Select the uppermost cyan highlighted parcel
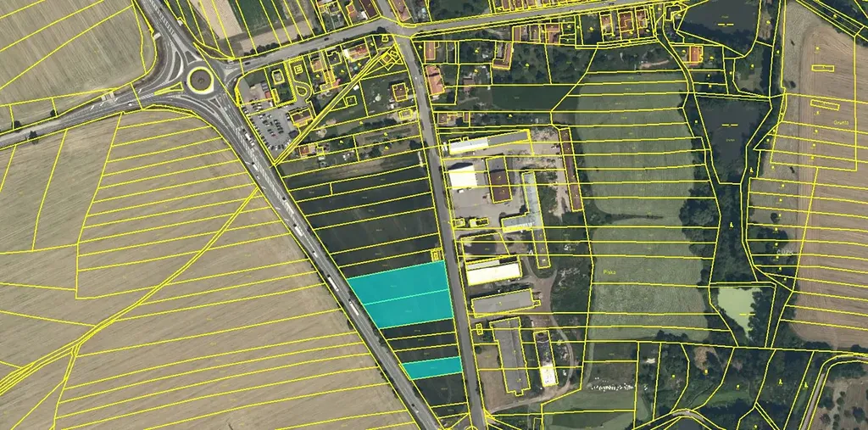Screen dimensions: 868x430 coord(397,279)
